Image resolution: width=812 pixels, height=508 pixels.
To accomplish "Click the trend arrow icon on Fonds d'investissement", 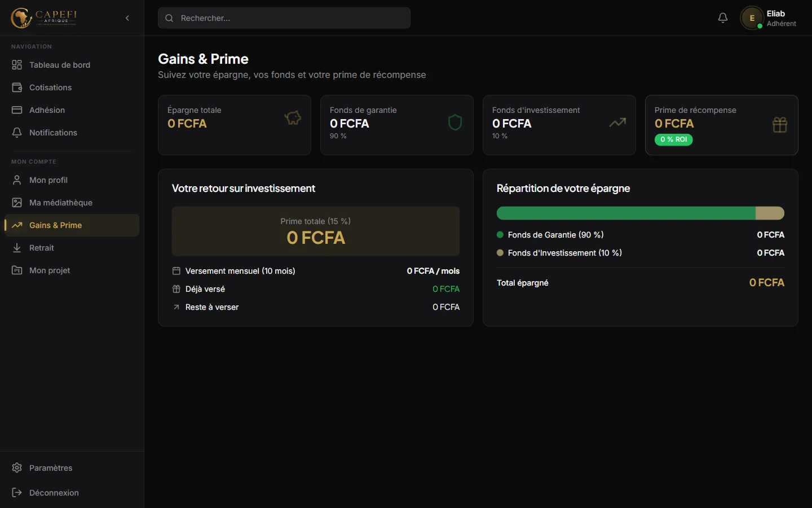I will point(617,122).
